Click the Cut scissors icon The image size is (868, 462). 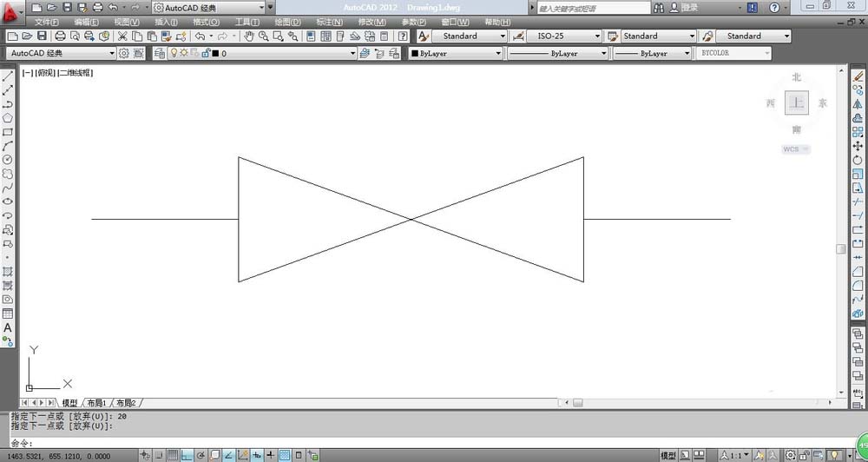point(122,36)
